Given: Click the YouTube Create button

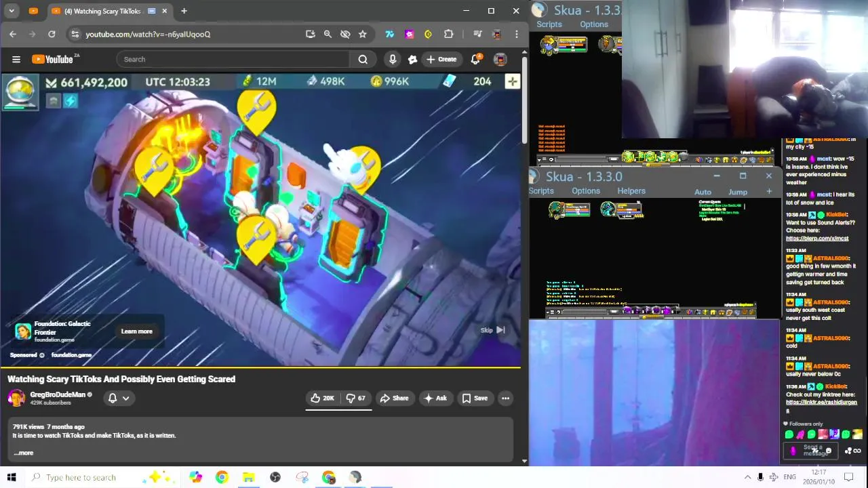Looking at the screenshot, I should (x=441, y=59).
